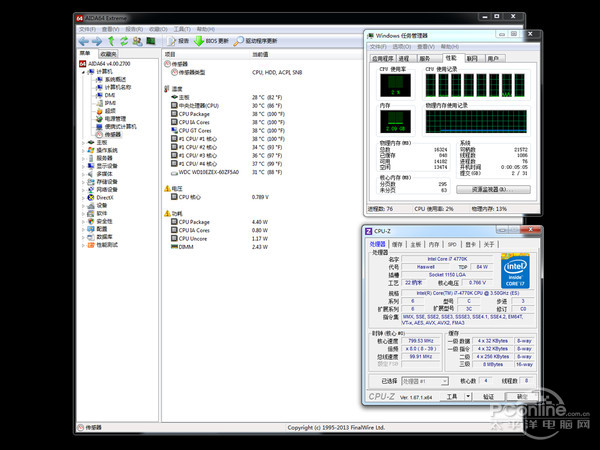Click the 驱动程序更新 driver update button
This screenshot has height=450, width=600.
pyautogui.click(x=255, y=41)
